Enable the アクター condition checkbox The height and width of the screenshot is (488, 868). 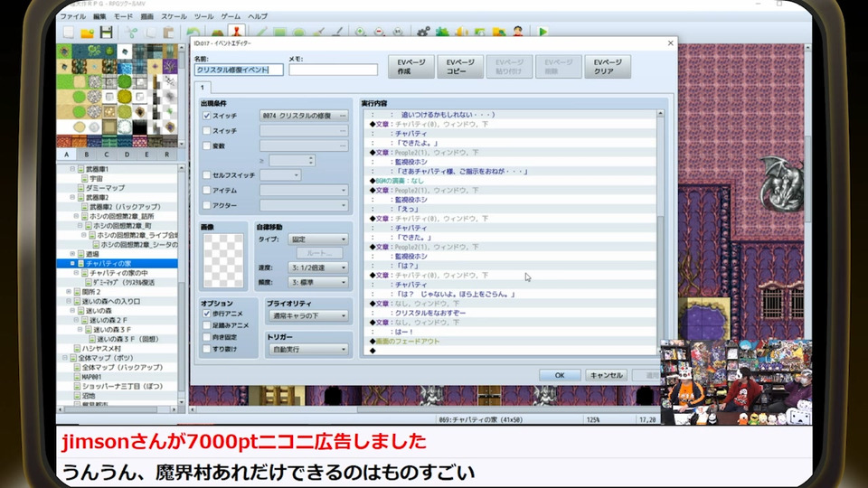point(206,205)
